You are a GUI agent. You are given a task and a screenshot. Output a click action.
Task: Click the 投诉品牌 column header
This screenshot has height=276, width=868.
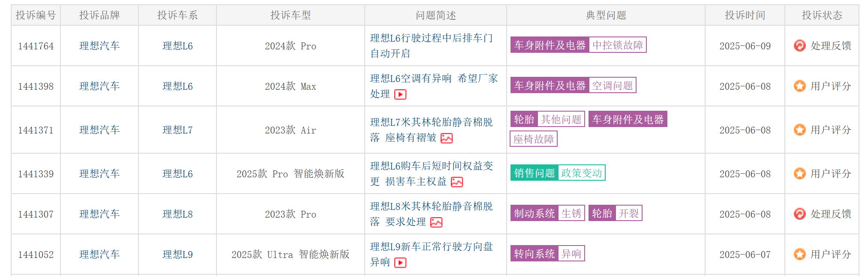click(99, 15)
